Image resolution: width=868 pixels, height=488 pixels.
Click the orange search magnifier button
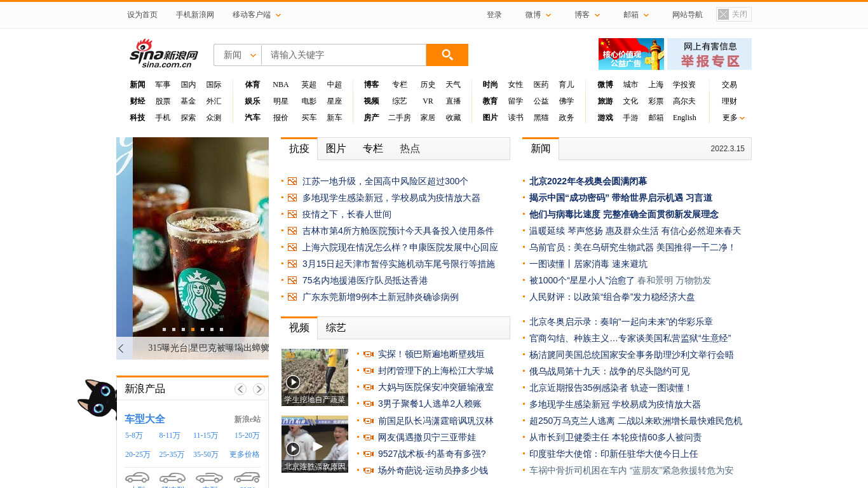(x=447, y=55)
